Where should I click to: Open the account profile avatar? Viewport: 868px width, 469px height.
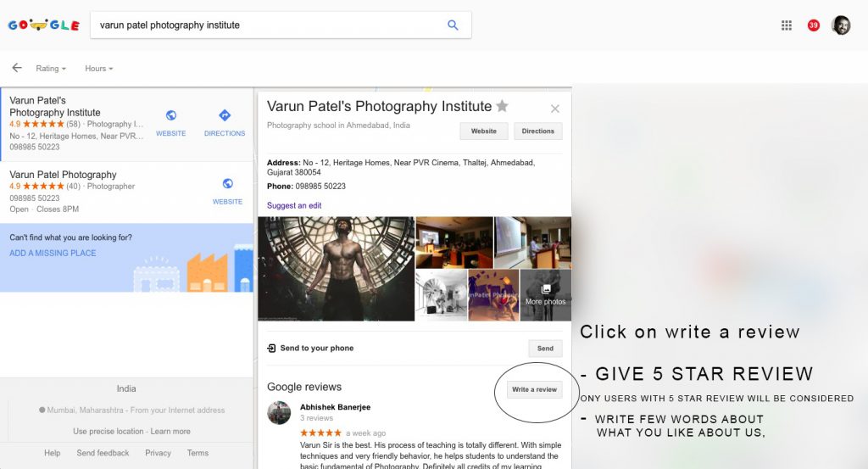(841, 25)
